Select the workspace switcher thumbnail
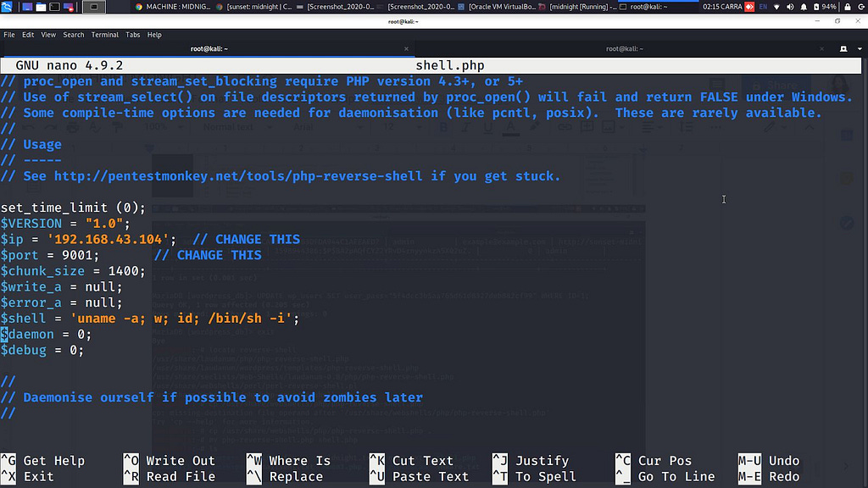Viewport: 868px width, 488px height. [x=93, y=7]
